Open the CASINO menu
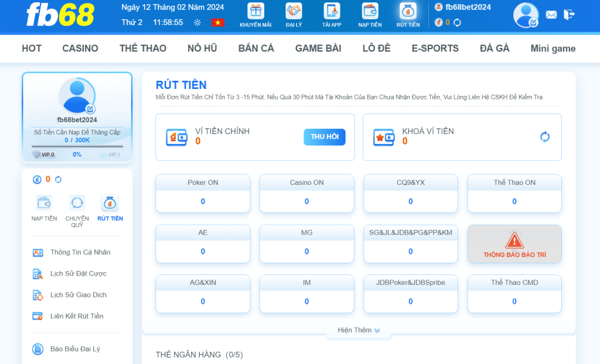 click(x=80, y=49)
